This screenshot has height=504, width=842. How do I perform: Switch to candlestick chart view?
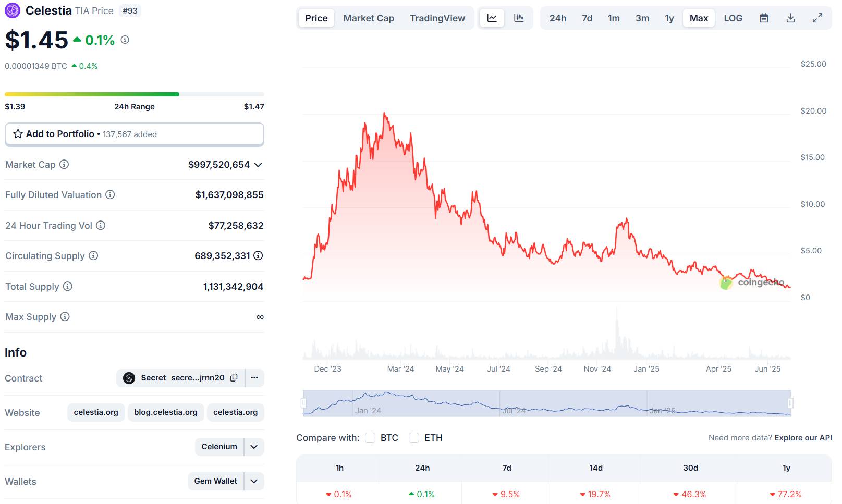coord(519,18)
